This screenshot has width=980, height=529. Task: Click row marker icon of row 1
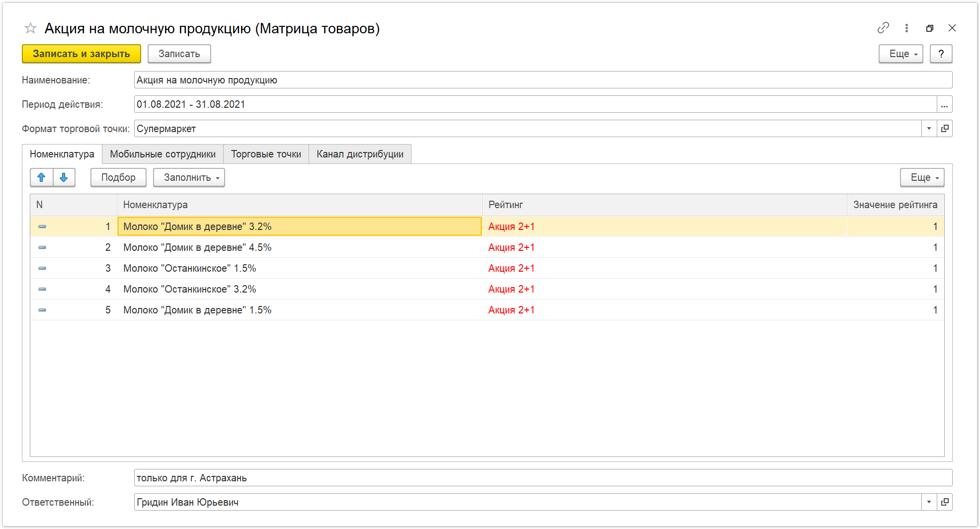tap(42, 227)
